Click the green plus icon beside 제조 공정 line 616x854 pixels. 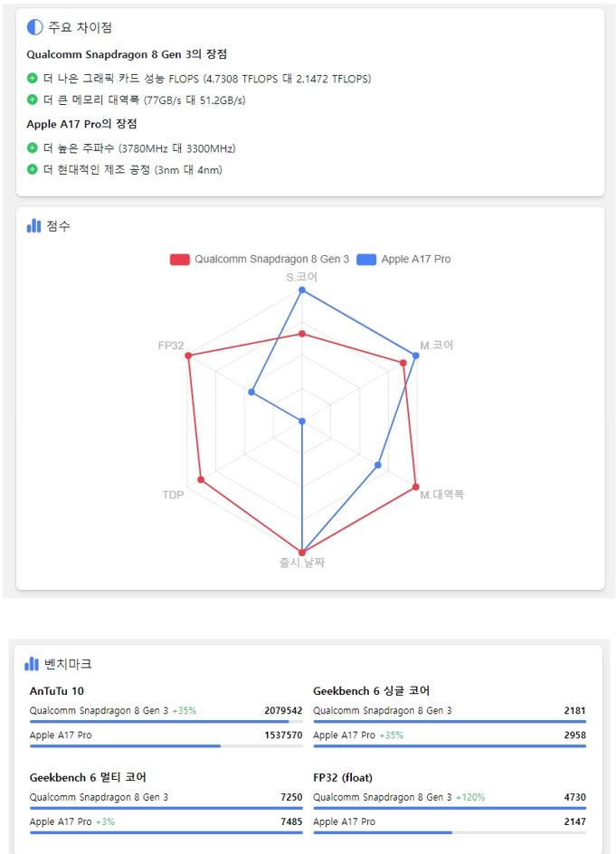[x=33, y=169]
